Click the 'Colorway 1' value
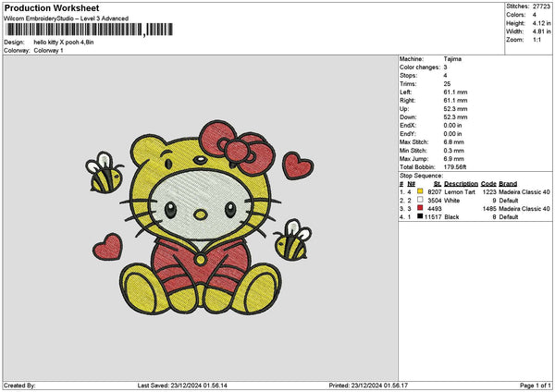Viewport: 555px width, 392px height. (48, 51)
